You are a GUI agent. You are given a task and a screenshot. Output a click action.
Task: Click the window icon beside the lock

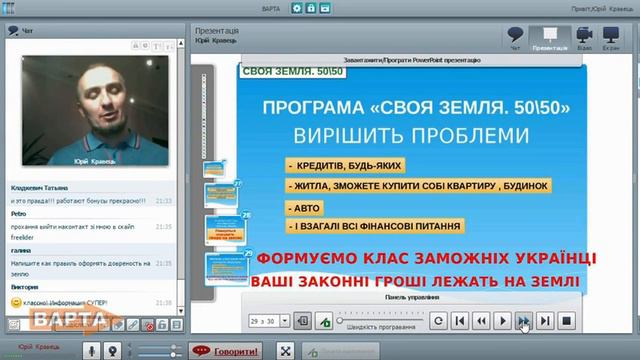[324, 8]
